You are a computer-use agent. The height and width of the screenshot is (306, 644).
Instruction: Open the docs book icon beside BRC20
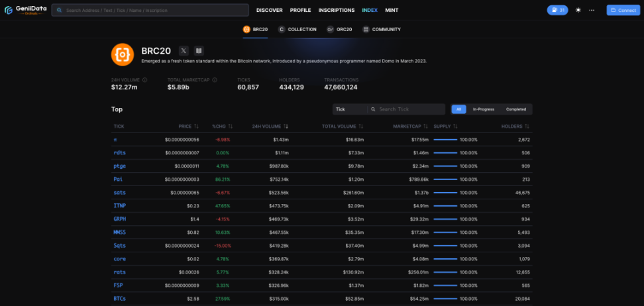199,50
